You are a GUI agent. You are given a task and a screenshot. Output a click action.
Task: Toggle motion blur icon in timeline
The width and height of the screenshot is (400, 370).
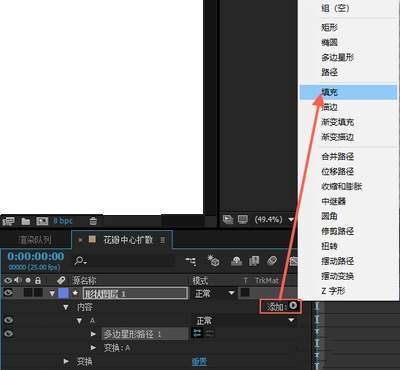point(272,261)
